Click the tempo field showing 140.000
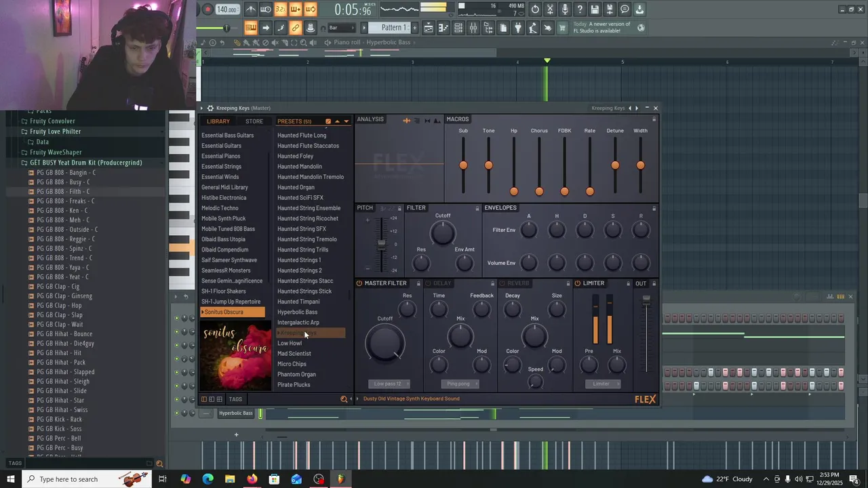The width and height of the screenshot is (868, 488). click(227, 9)
